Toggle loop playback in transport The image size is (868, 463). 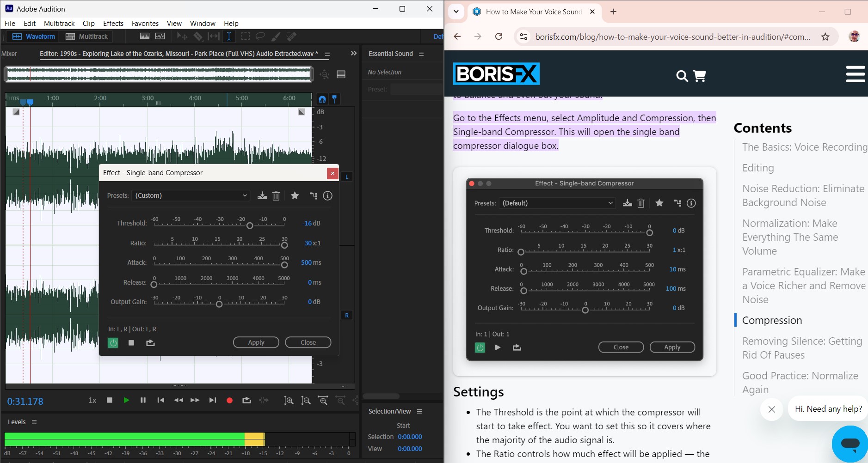click(246, 400)
